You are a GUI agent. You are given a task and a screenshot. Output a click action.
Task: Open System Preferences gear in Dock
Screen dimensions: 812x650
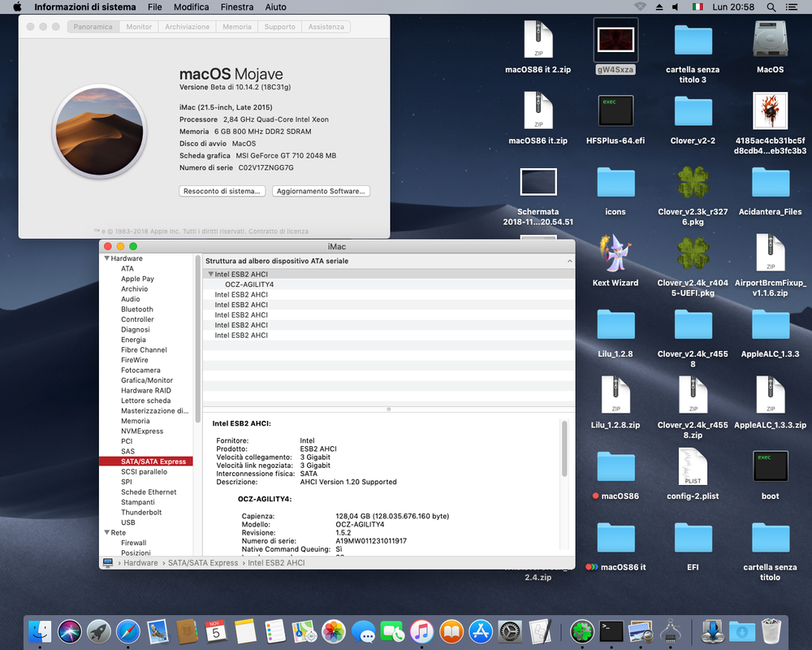(510, 631)
